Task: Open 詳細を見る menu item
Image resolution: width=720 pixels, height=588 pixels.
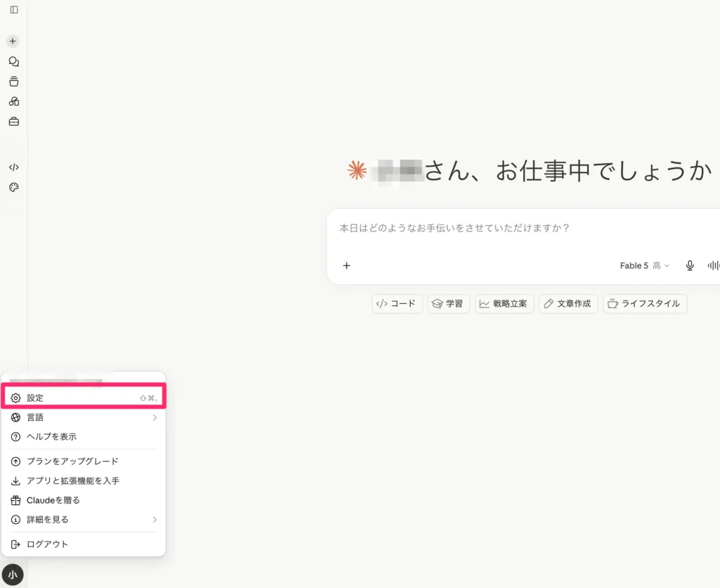Action: (x=84, y=520)
